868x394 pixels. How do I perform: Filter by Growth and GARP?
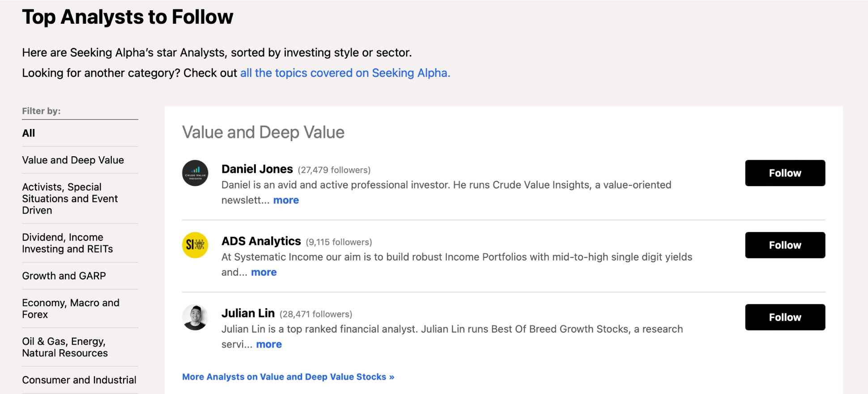(x=64, y=276)
